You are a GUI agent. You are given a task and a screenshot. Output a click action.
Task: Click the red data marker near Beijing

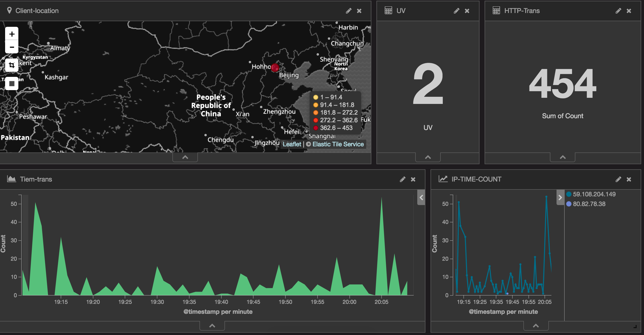click(275, 68)
